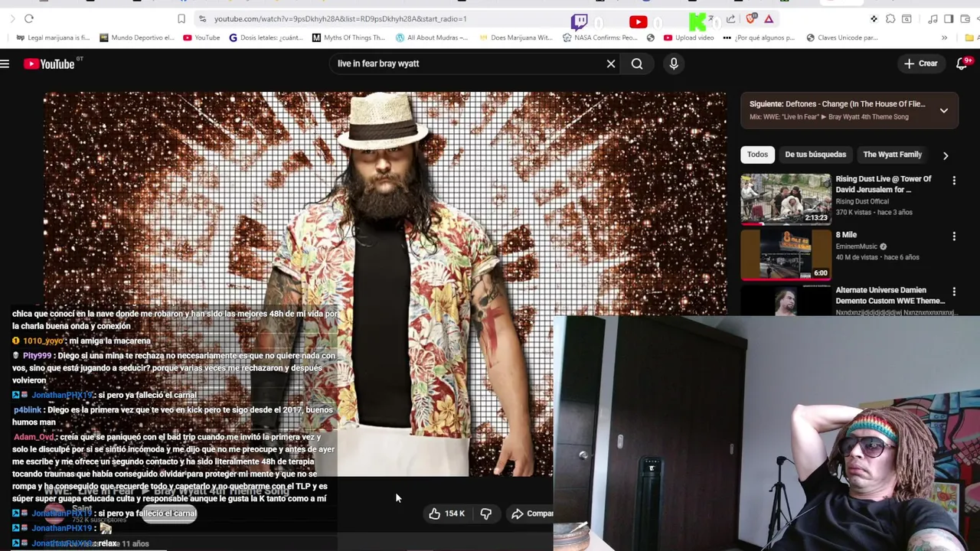This screenshot has height=551, width=980.
Task: Show more filter chips with right arrow
Action: click(x=946, y=155)
